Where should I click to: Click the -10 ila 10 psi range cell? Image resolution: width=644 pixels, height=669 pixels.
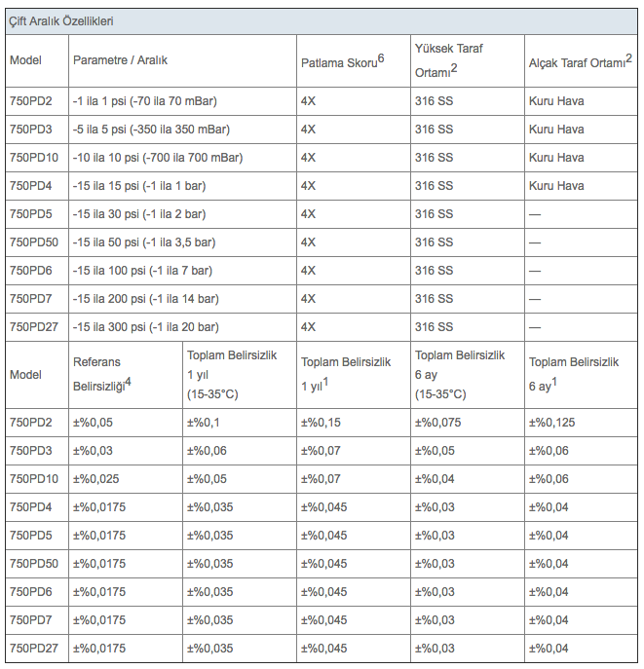(158, 157)
